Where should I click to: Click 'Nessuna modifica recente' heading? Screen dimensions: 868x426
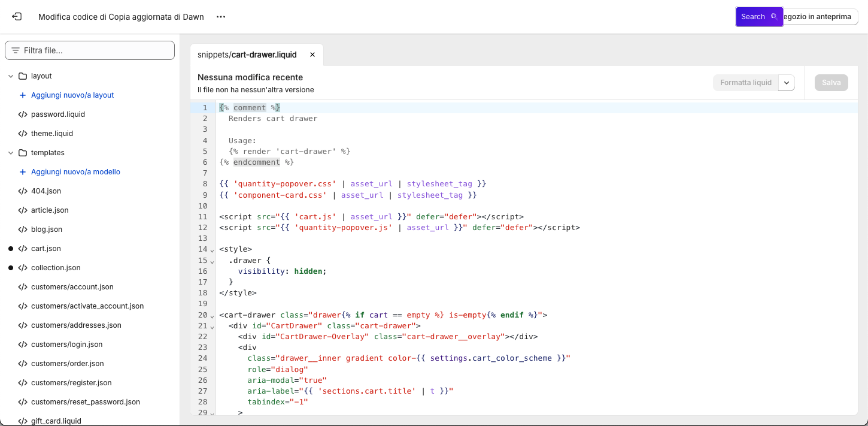(x=250, y=77)
